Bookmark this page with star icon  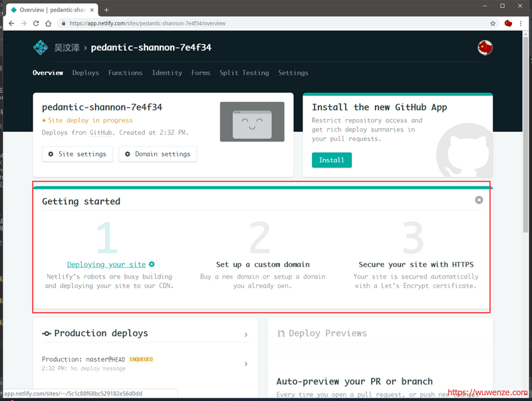pos(493,23)
